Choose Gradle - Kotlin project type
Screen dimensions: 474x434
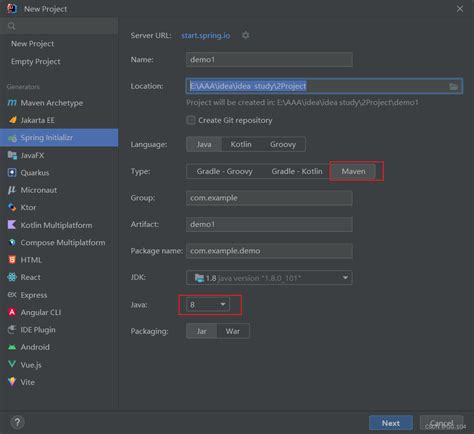coord(297,171)
